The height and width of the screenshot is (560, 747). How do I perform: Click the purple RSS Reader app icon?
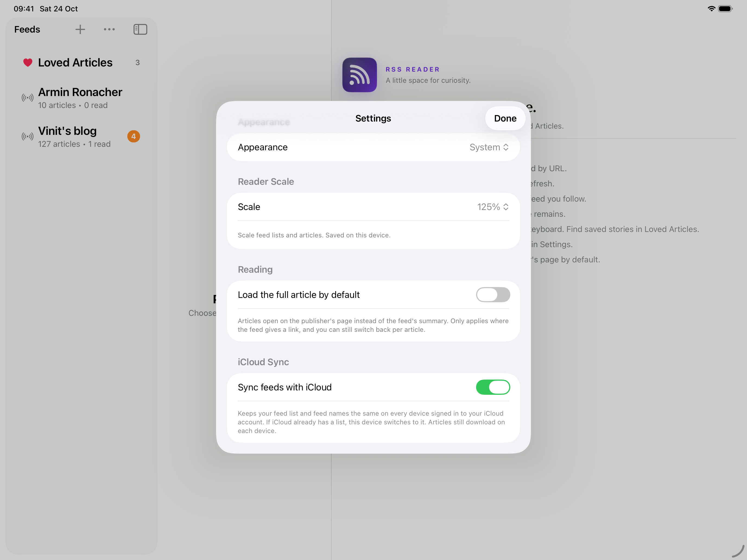[359, 75]
